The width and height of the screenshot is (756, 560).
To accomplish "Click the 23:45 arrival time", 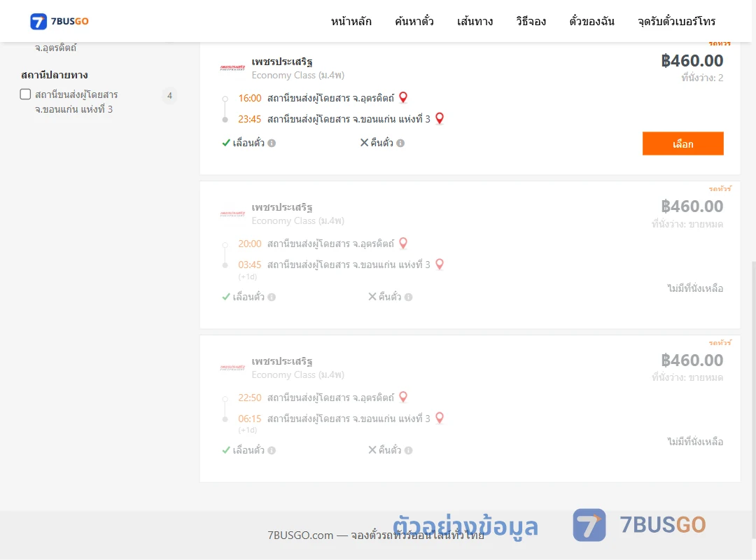I will [x=250, y=119].
